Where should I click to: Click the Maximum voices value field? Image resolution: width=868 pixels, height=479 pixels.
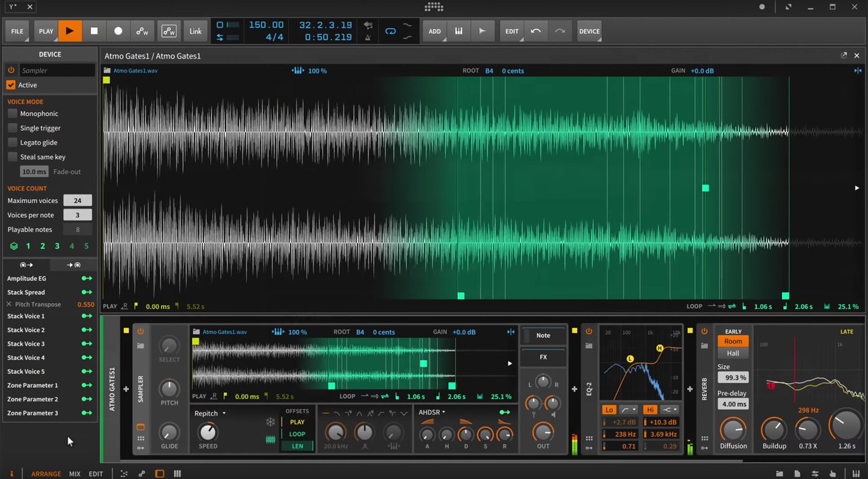click(77, 201)
